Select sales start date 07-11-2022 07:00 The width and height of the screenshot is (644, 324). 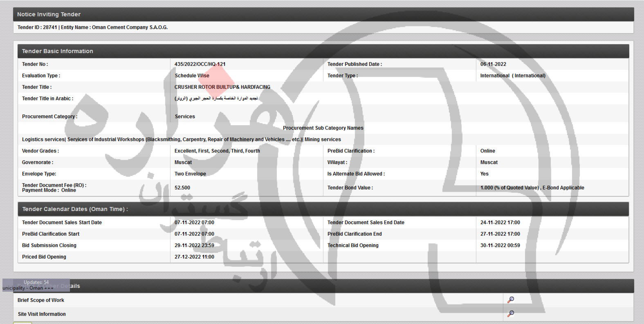coord(194,223)
